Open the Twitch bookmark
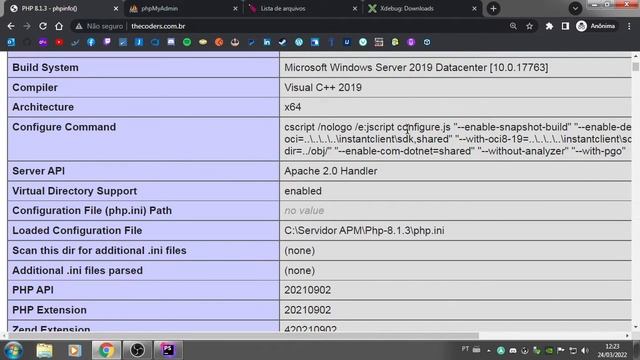 pyautogui.click(x=107, y=42)
